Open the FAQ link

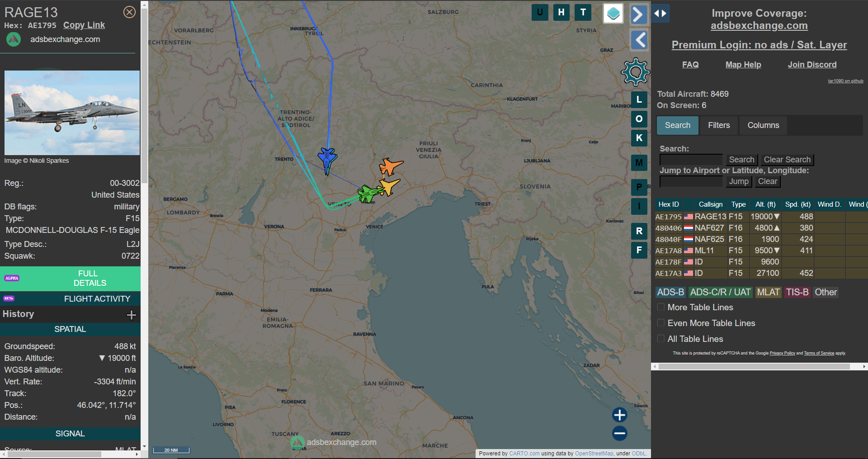pyautogui.click(x=690, y=65)
